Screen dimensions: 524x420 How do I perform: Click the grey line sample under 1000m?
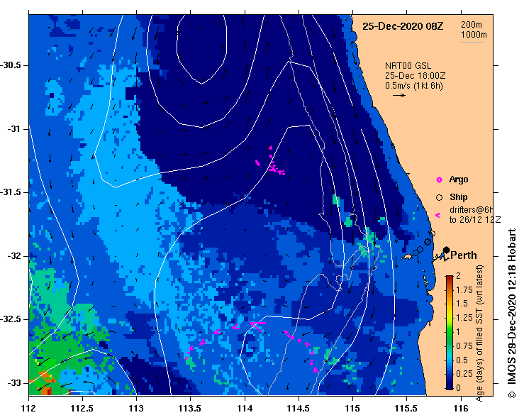pos(472,42)
